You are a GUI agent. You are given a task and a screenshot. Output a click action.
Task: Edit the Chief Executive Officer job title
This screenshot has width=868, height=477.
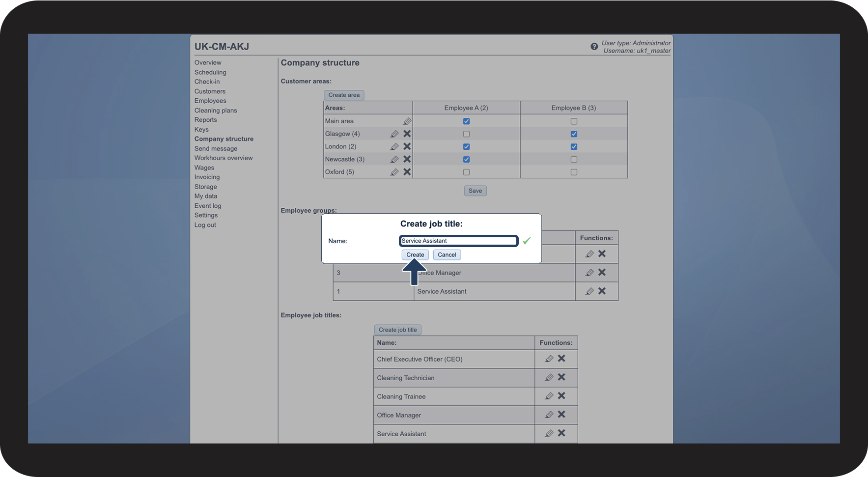click(x=549, y=359)
